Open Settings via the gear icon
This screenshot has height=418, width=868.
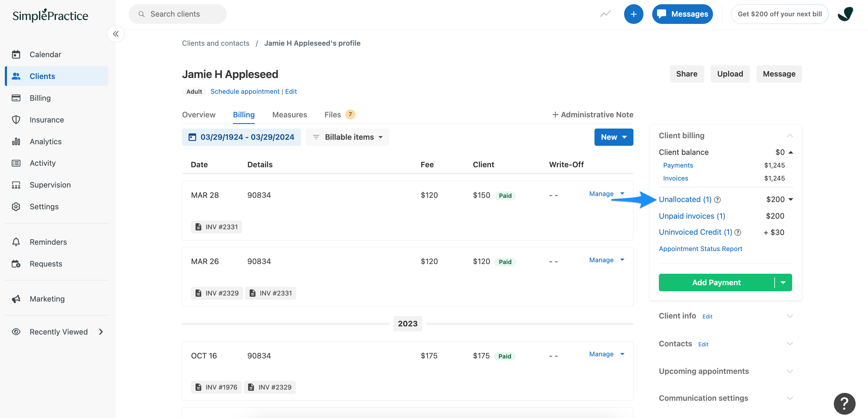(16, 206)
